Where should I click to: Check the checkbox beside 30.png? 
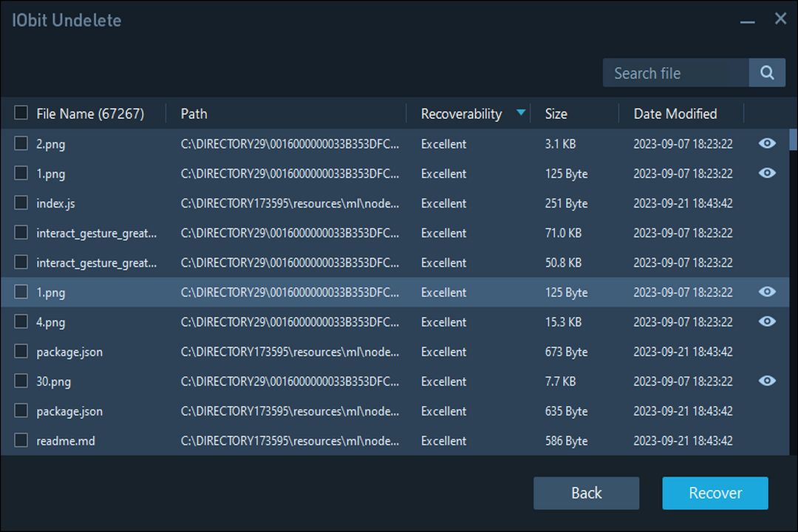[x=21, y=381]
